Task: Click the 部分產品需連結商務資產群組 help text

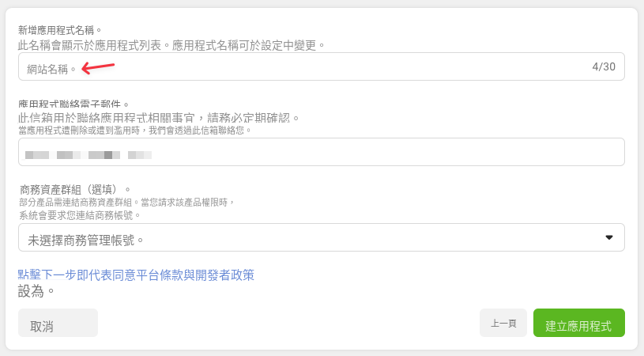Action: click(126, 203)
